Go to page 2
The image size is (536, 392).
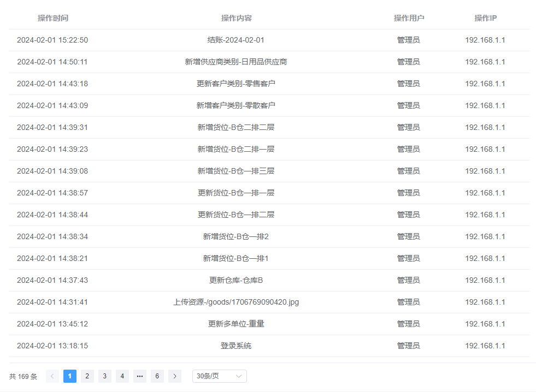click(87, 376)
